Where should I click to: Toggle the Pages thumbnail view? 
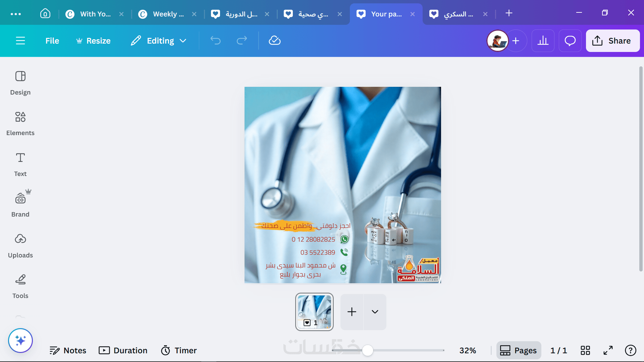(x=519, y=350)
